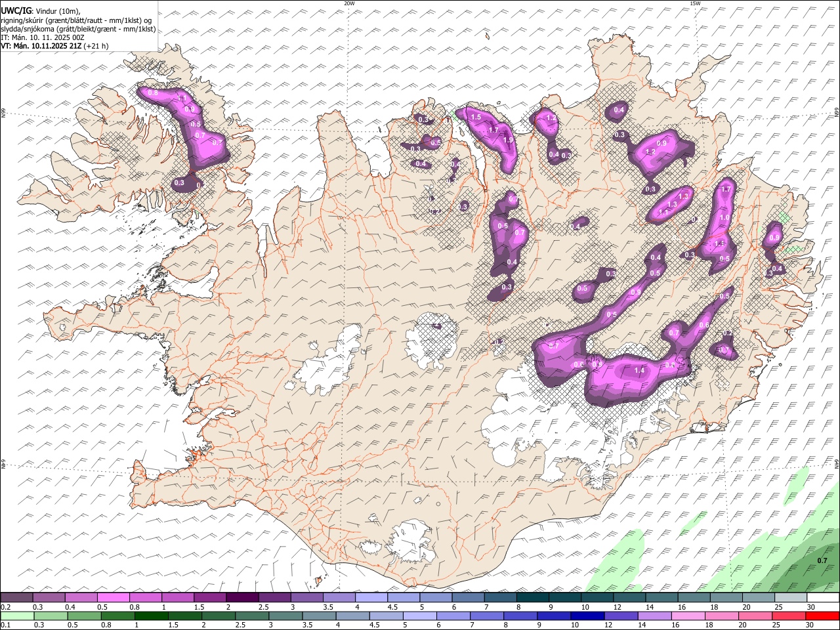
Task: Select the darkest purple swatch between 2 and 2.5
Action: pos(242,598)
